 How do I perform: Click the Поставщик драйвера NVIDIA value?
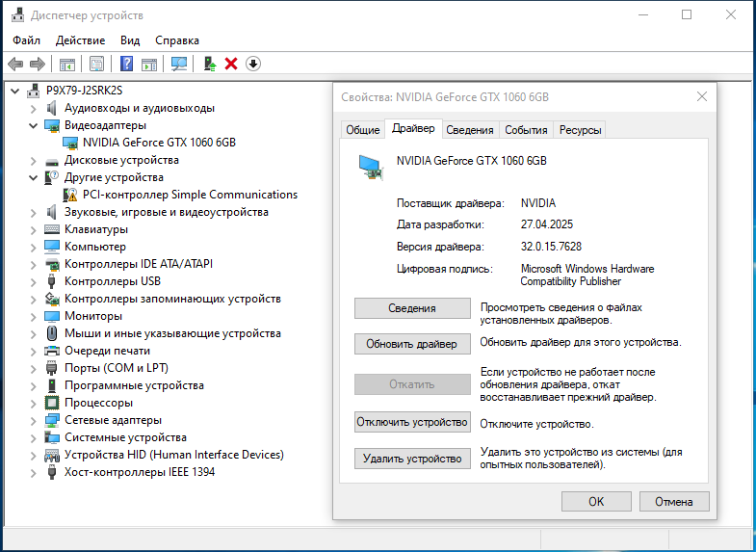pyautogui.click(x=538, y=203)
